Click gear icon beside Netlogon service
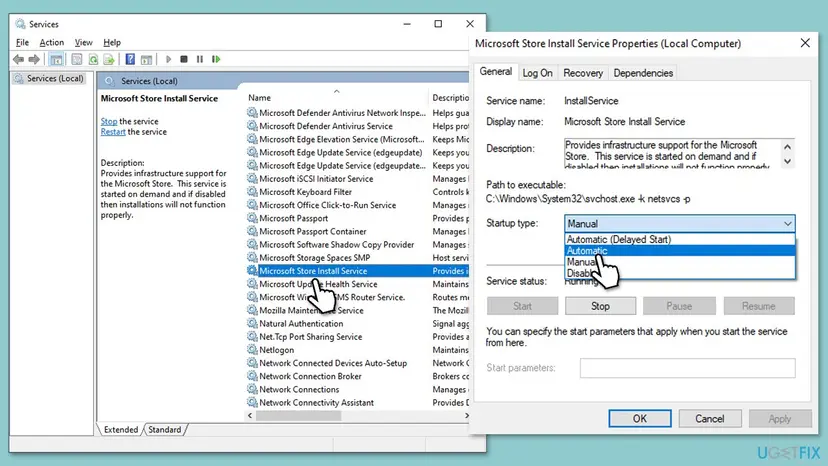Viewport: 828px width, 466px height. pyautogui.click(x=252, y=349)
